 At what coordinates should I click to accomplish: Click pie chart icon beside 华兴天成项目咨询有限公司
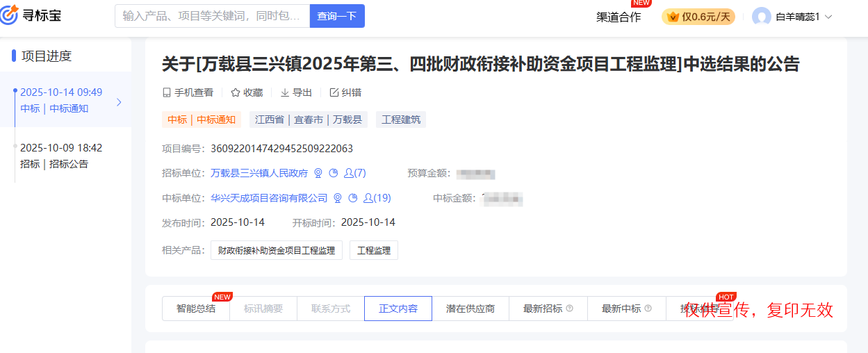pyautogui.click(x=353, y=198)
